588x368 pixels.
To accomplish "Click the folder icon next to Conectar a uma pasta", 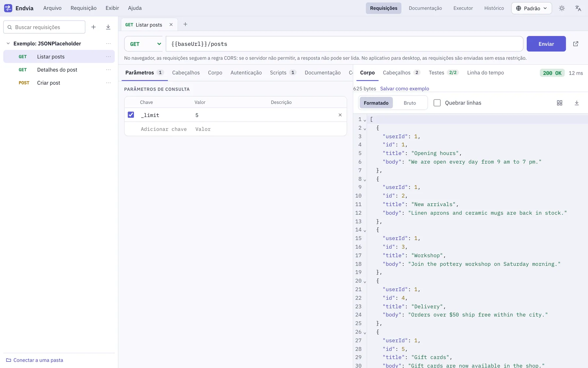I will [x=8, y=360].
